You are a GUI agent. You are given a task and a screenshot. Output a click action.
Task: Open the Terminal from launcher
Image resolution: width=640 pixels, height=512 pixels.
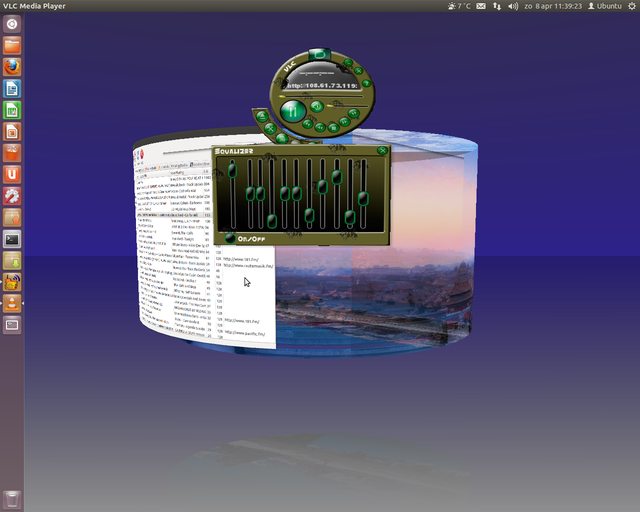[12, 239]
